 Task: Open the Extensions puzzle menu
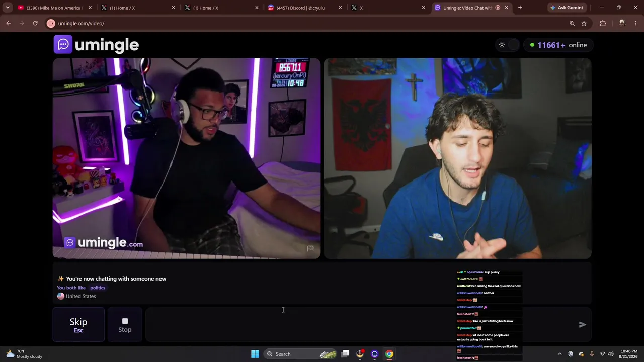(603, 23)
